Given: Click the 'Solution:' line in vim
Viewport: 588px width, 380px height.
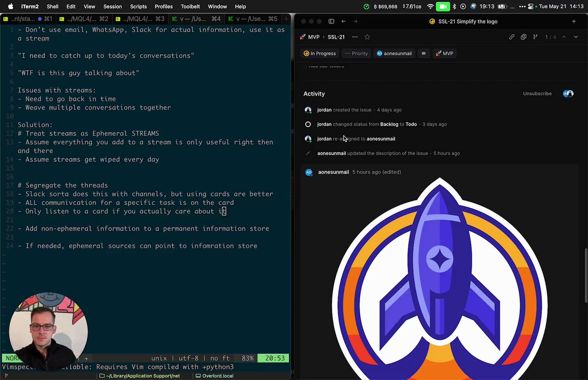Looking at the screenshot, I should tap(35, 125).
